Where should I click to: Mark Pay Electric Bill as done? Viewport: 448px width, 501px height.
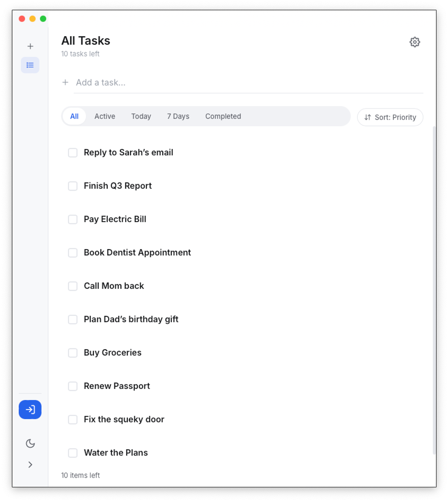tap(73, 219)
